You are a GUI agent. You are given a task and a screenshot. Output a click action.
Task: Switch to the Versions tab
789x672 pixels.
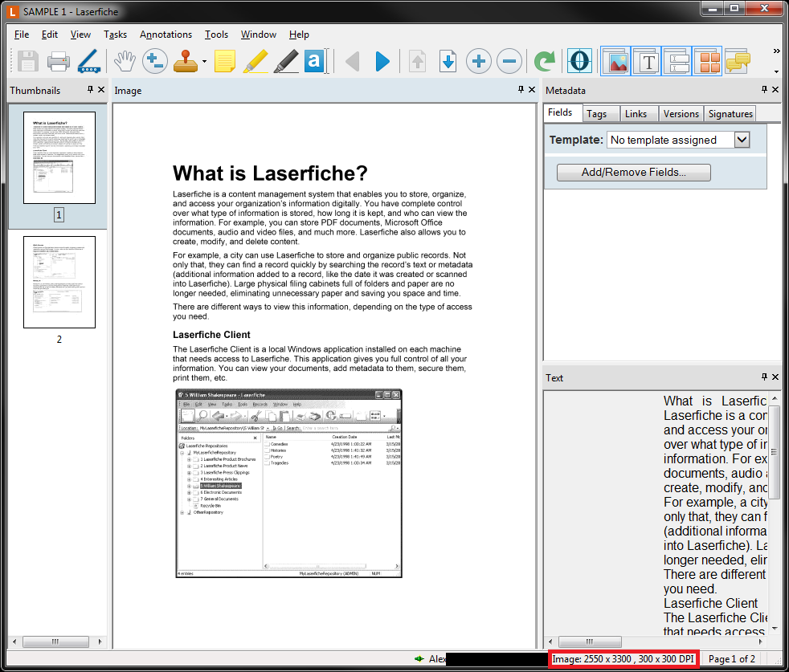point(681,114)
